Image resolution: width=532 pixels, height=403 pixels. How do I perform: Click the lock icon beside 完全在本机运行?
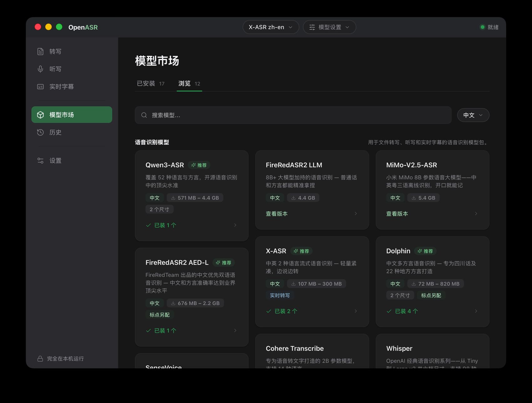pyautogui.click(x=40, y=359)
